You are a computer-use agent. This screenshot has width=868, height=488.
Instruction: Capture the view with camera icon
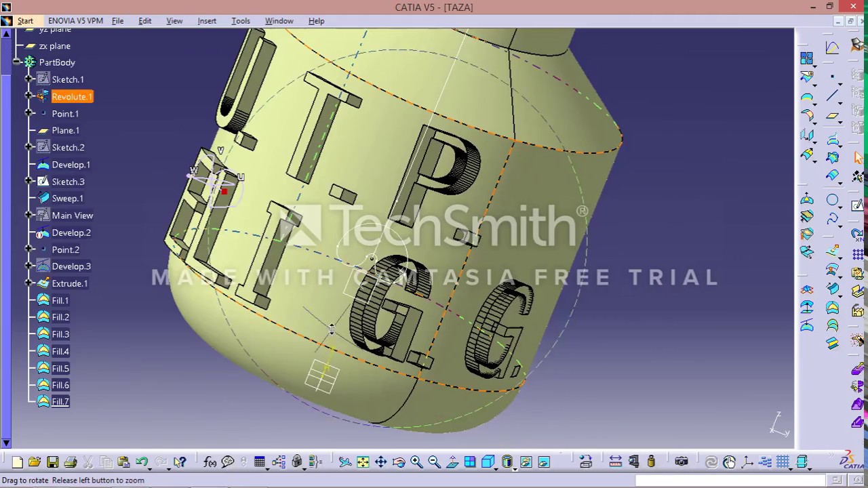pyautogui.click(x=682, y=462)
